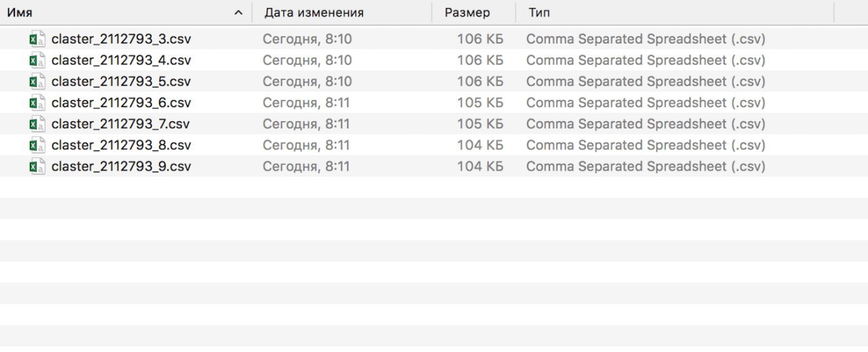
Task: Toggle sort order arrow in Имя column
Action: [238, 13]
